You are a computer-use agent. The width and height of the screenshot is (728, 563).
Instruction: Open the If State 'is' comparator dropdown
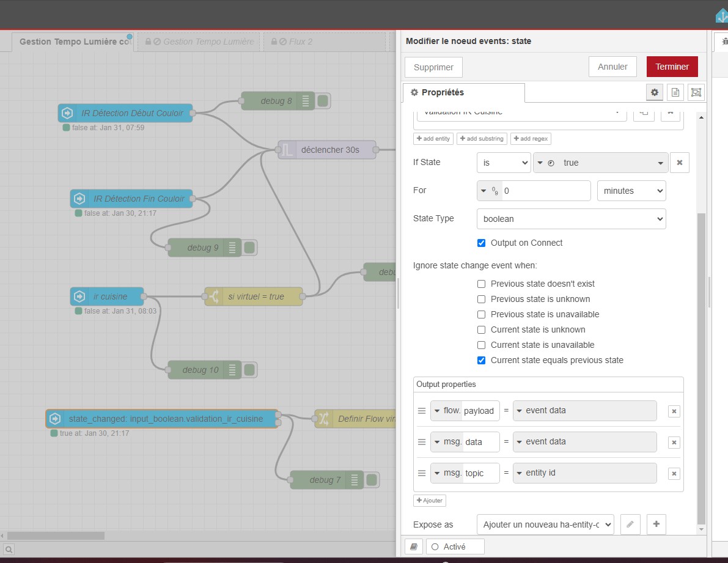tap(504, 163)
